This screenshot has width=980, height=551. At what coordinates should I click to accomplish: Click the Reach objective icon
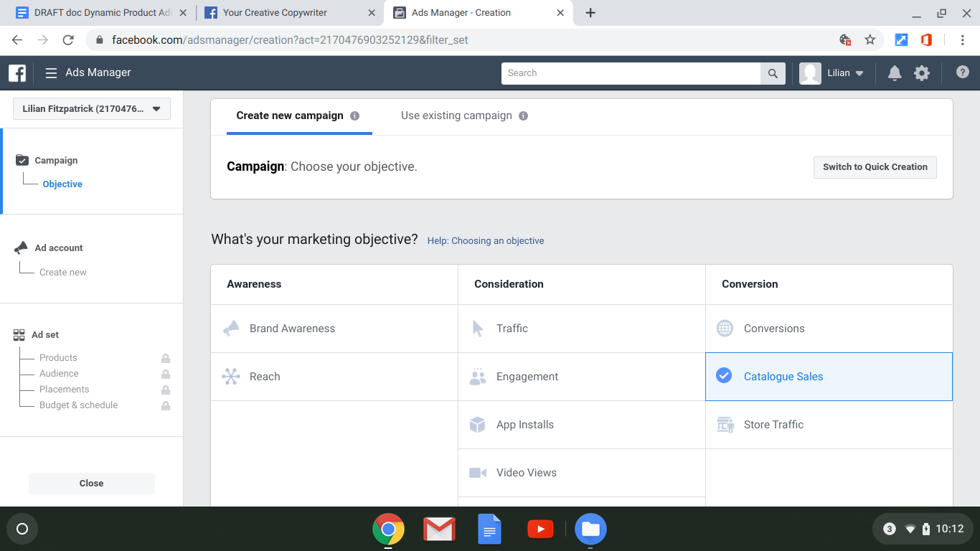point(231,376)
